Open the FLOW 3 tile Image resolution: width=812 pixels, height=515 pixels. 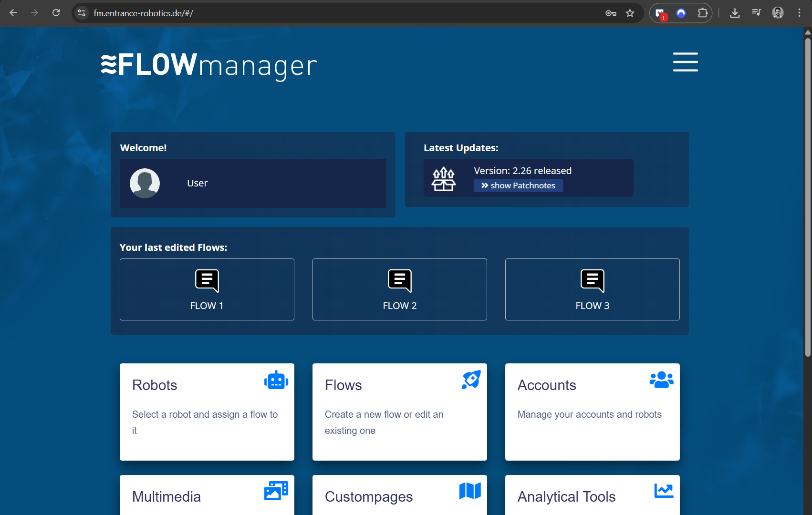tap(592, 289)
